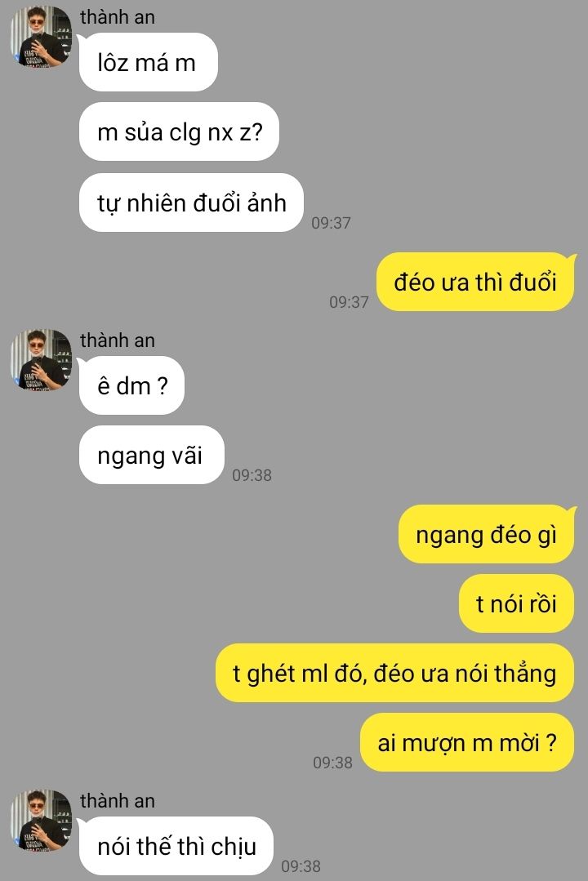Tap the yellow 'đéo ưa thì đuổi' message
The height and width of the screenshot is (881, 588).
[x=476, y=282]
